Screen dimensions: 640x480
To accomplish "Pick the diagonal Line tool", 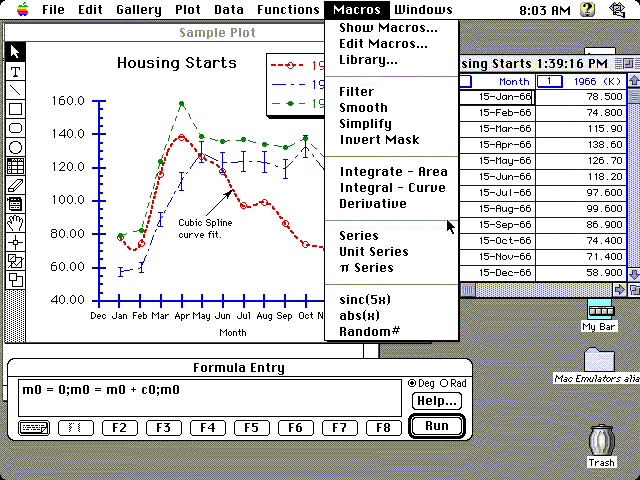I will 16,91.
